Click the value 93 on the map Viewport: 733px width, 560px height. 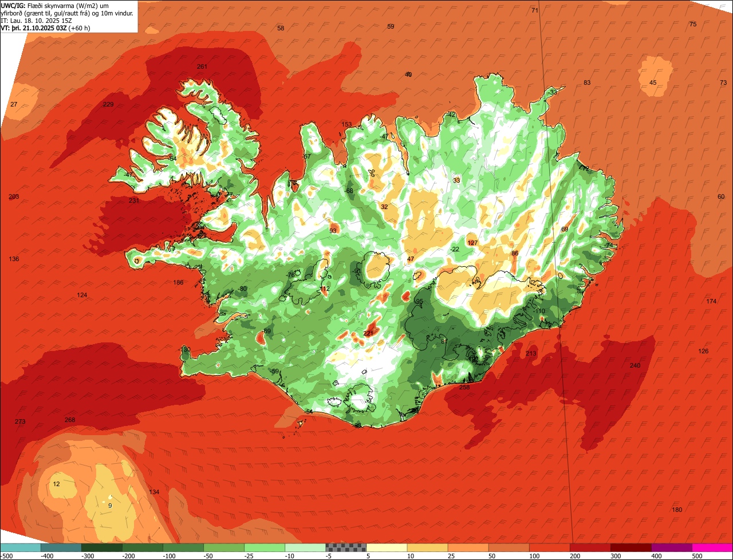point(333,231)
